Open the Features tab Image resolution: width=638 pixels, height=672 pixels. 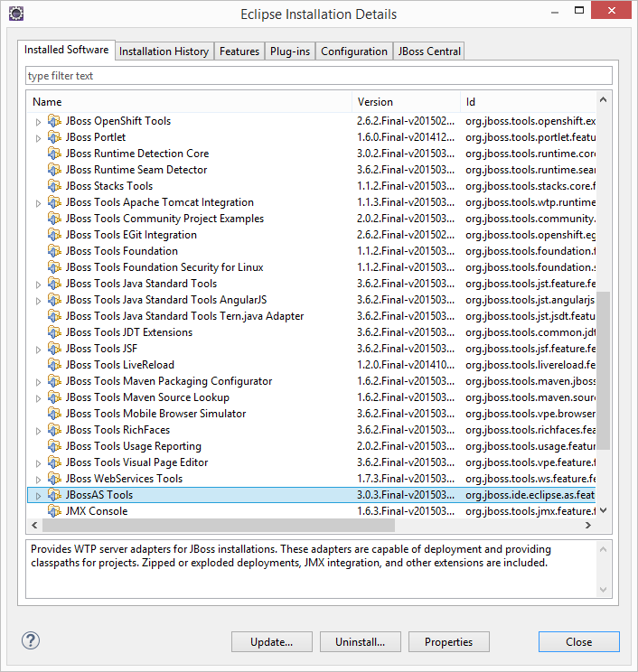pyautogui.click(x=239, y=51)
